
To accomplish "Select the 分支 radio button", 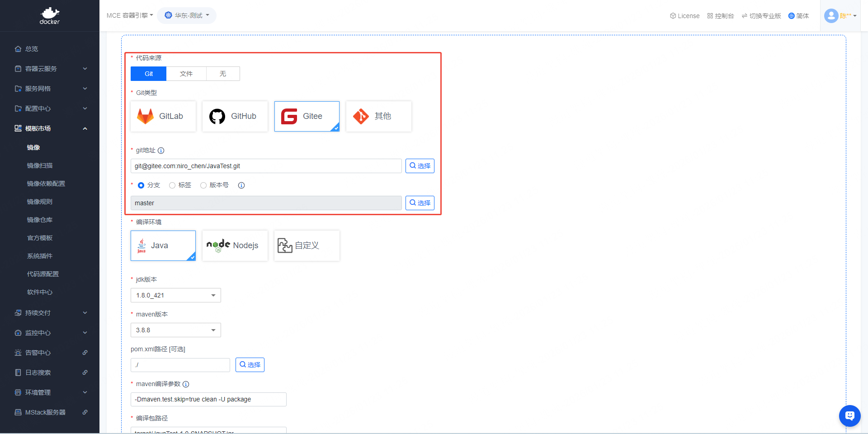I will (x=141, y=185).
